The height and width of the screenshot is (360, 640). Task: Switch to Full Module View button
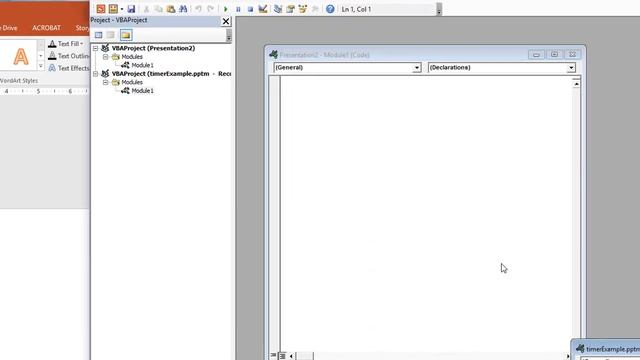(x=282, y=356)
